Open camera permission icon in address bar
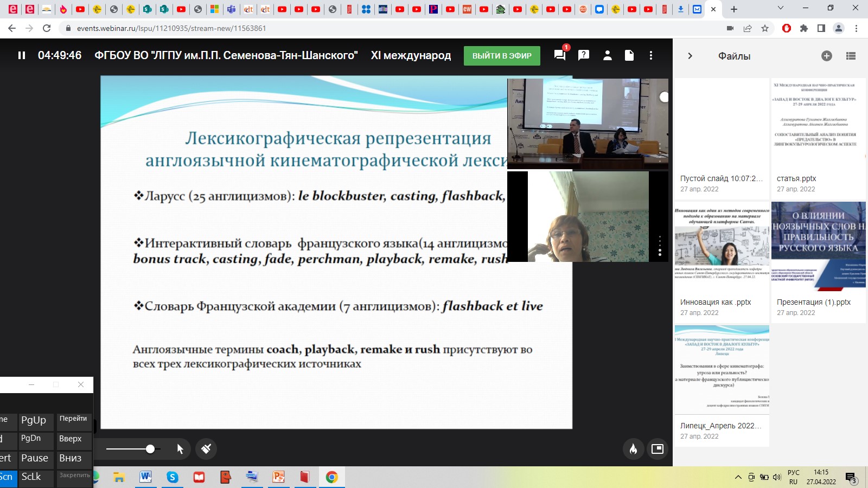 pyautogui.click(x=730, y=28)
